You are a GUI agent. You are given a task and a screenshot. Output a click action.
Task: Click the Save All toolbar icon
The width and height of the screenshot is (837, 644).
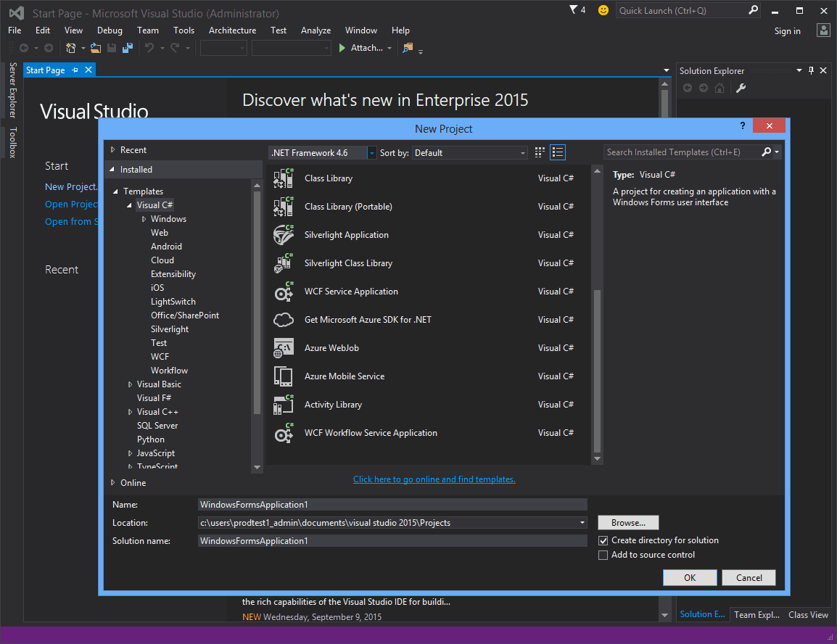pos(128,48)
